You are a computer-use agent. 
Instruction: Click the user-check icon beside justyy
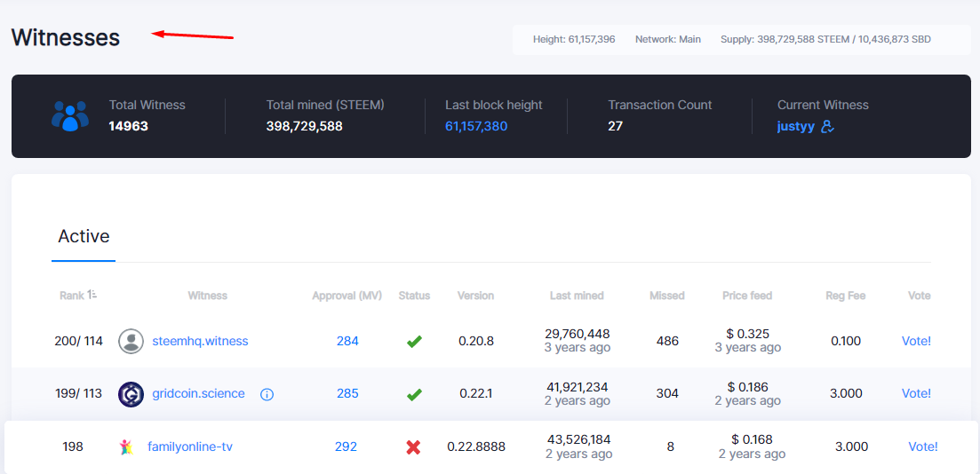tap(827, 127)
